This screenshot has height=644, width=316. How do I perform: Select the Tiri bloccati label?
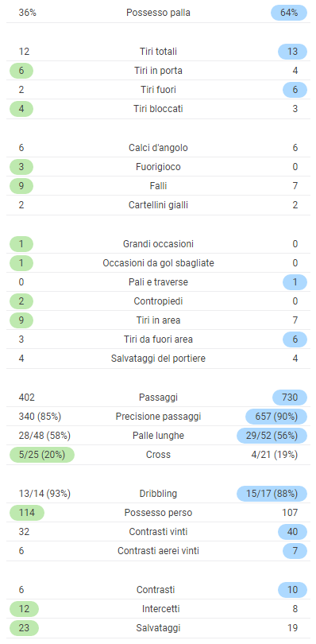click(x=158, y=109)
